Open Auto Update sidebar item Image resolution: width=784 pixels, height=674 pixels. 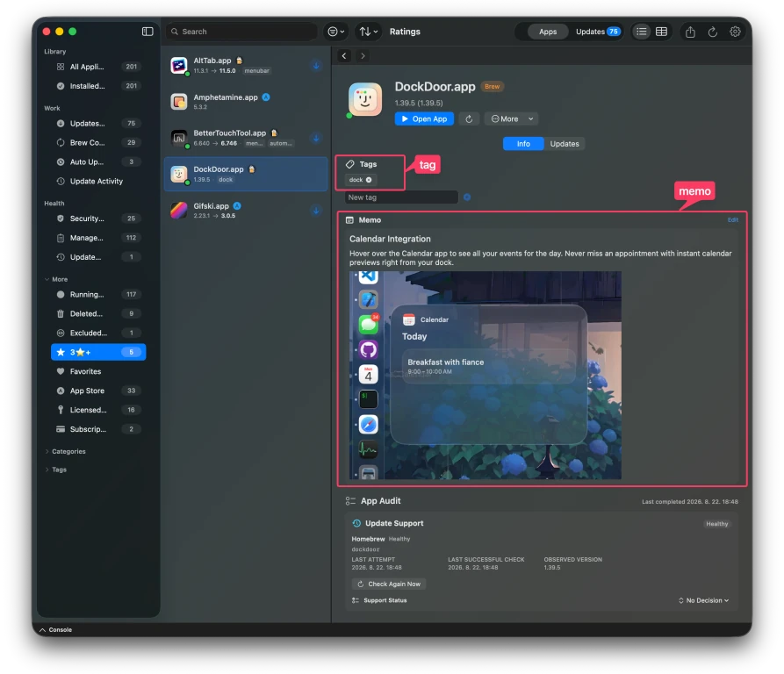point(98,161)
